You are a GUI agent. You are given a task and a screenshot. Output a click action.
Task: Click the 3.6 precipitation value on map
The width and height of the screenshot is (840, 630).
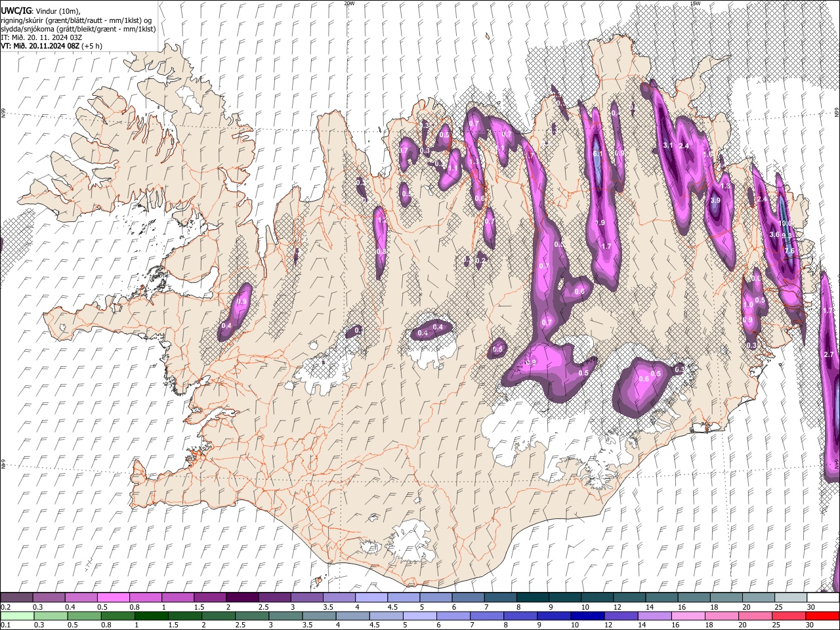[x=774, y=234]
